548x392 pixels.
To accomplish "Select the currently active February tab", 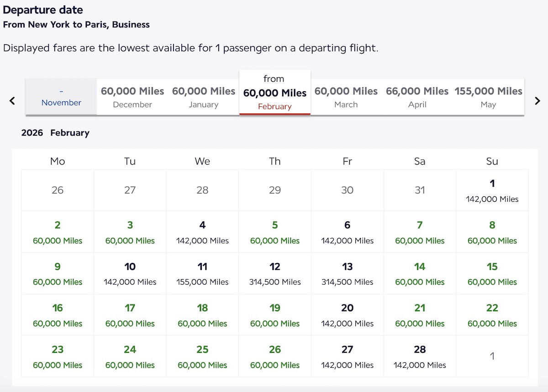I will [274, 93].
